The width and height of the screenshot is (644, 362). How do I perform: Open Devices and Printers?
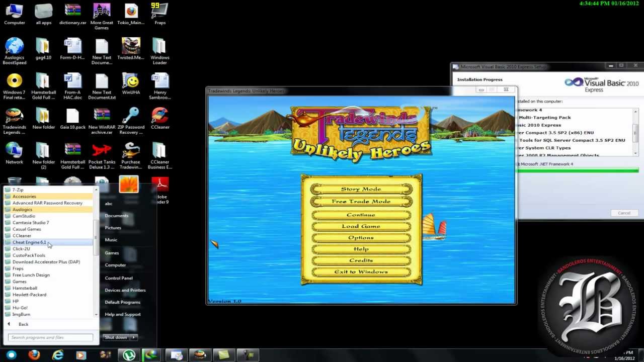coord(125,290)
